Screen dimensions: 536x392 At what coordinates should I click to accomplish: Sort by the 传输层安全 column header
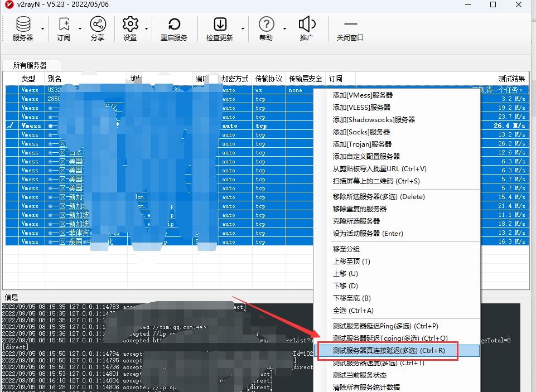305,79
